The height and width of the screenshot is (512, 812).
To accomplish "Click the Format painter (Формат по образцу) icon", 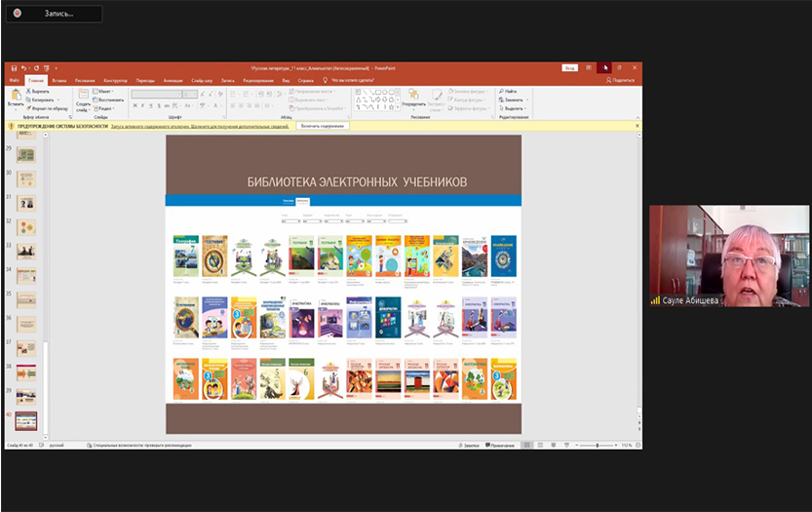I will pyautogui.click(x=29, y=107).
